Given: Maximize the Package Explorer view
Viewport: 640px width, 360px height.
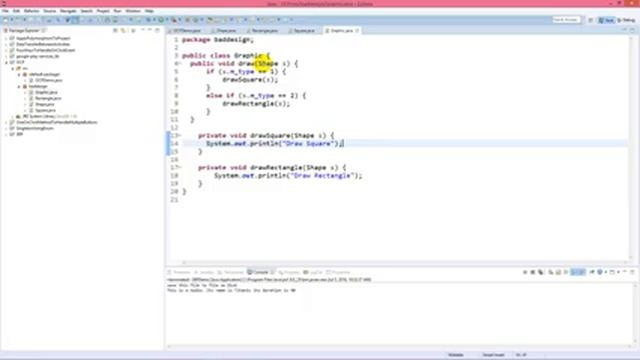Looking at the screenshot, I should pos(157,30).
